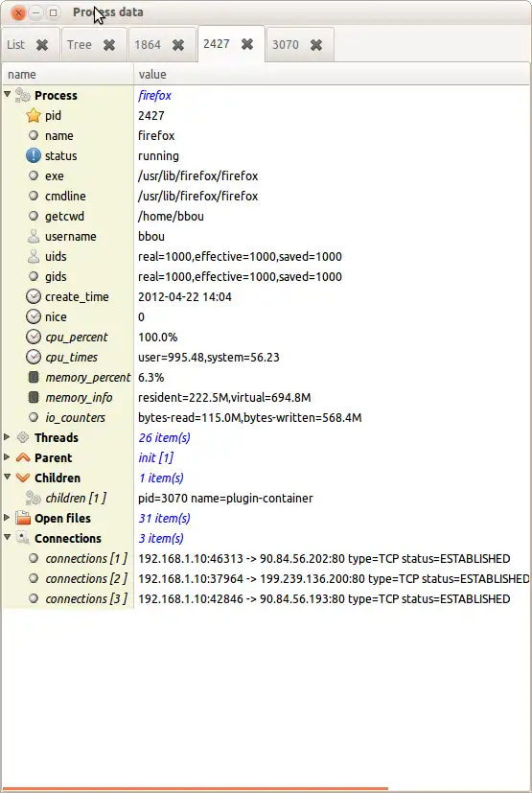Select the connection to 199.239.136.200:80

click(x=334, y=578)
